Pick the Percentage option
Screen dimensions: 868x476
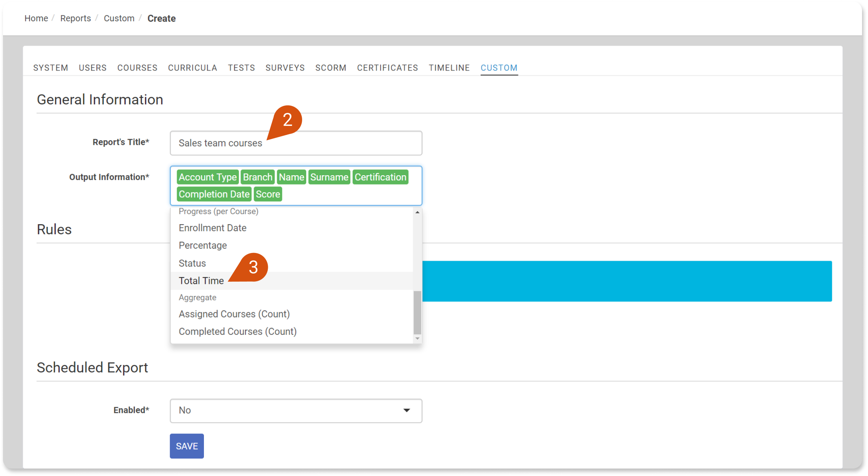tap(203, 245)
